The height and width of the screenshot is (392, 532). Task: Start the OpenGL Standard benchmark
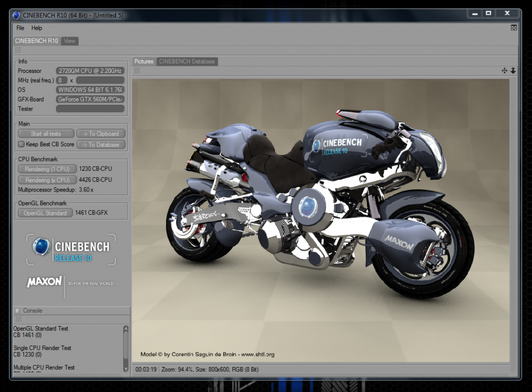(x=45, y=213)
